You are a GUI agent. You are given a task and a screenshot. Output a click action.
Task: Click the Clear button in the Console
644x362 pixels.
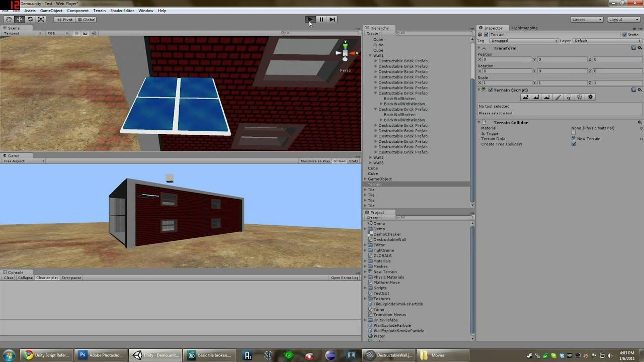click(x=8, y=277)
